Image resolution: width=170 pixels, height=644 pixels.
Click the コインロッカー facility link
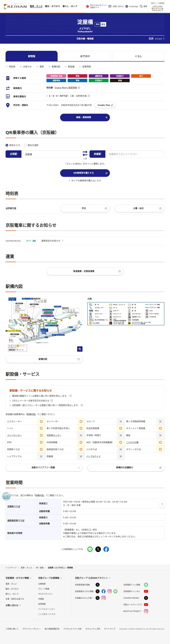15,435
